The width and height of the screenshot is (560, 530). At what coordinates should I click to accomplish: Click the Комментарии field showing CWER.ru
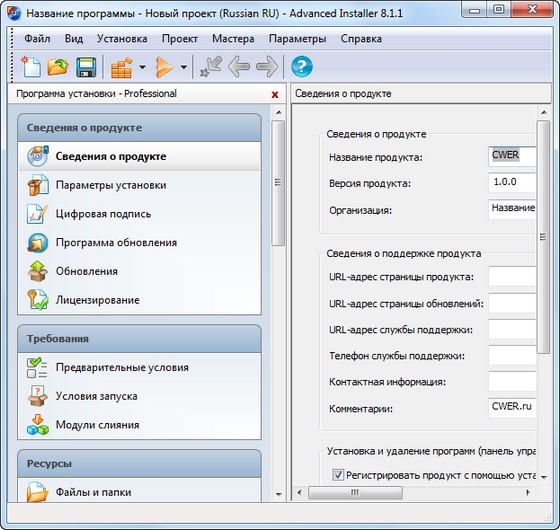(x=512, y=408)
